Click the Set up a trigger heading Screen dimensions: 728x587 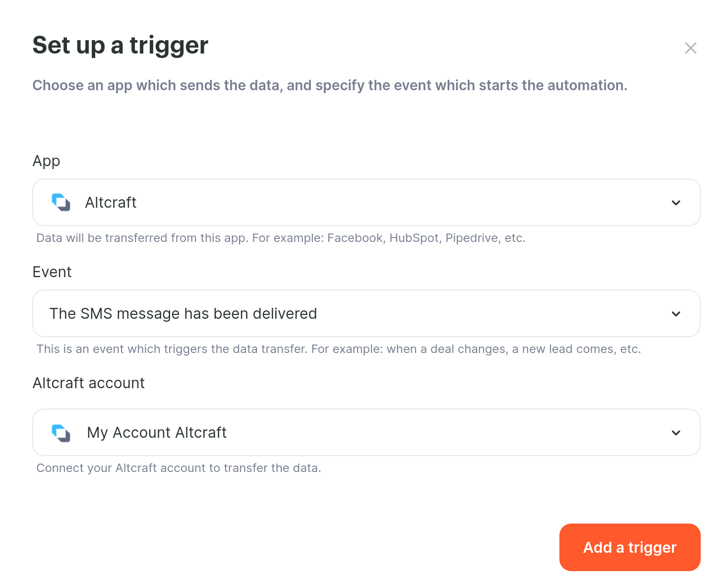[121, 46]
